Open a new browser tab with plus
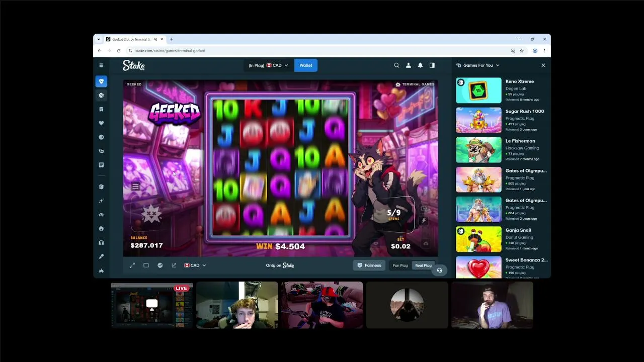The width and height of the screenshot is (644, 362). (x=171, y=39)
